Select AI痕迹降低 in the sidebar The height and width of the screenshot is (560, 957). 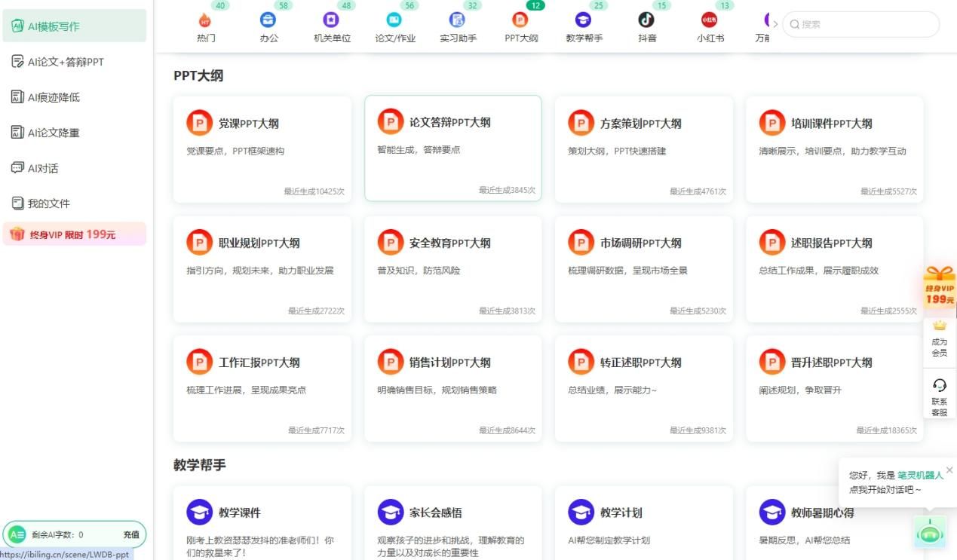(74, 97)
